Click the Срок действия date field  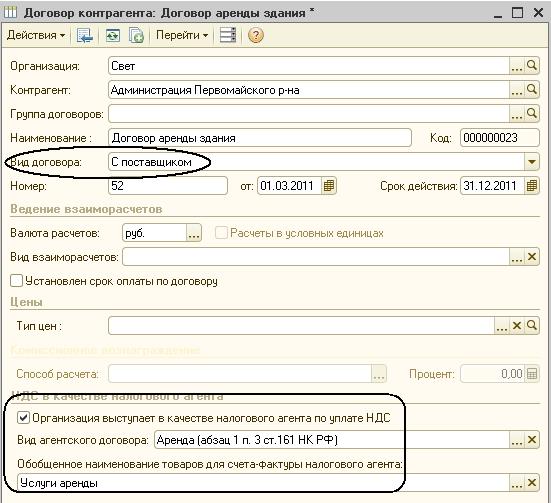click(x=492, y=186)
